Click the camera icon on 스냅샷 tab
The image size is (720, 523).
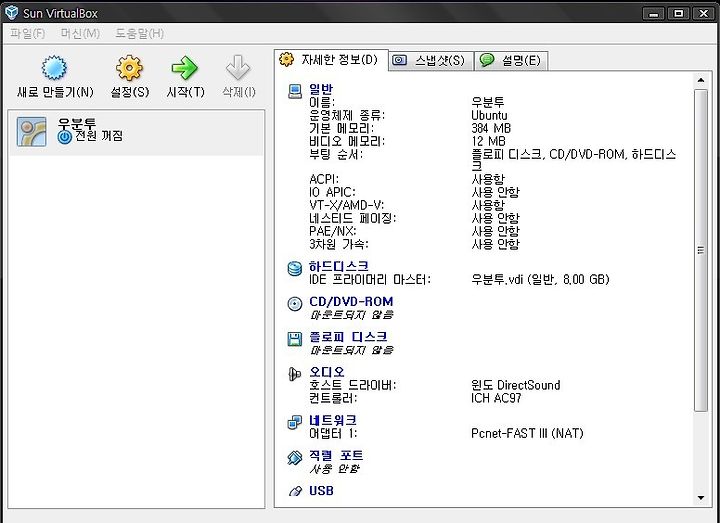(399, 60)
